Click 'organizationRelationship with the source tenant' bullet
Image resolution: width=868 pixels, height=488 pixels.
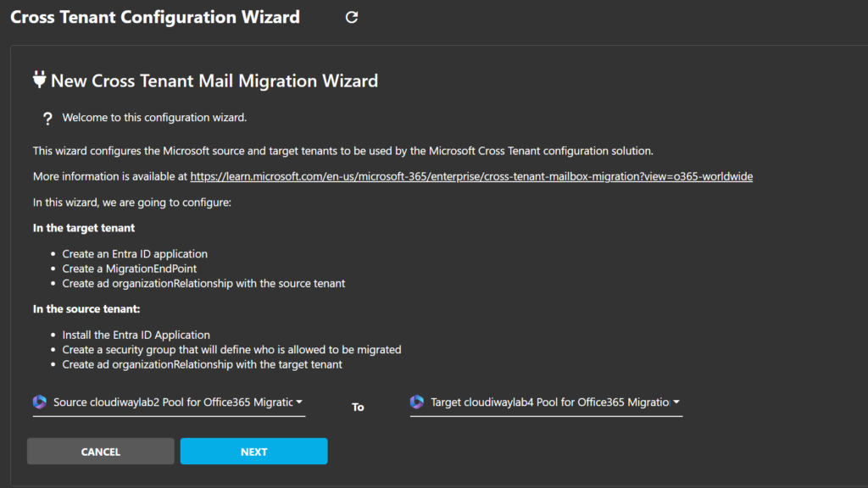tap(203, 283)
